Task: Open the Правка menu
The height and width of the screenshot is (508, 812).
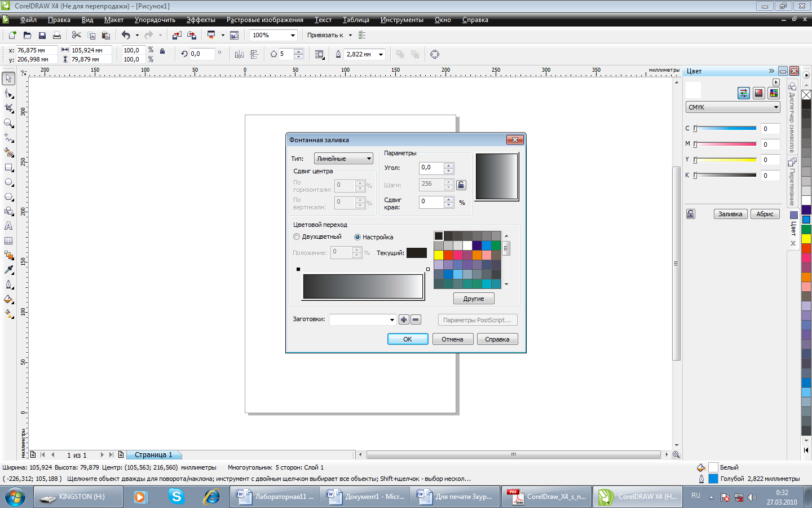Action: (59, 20)
